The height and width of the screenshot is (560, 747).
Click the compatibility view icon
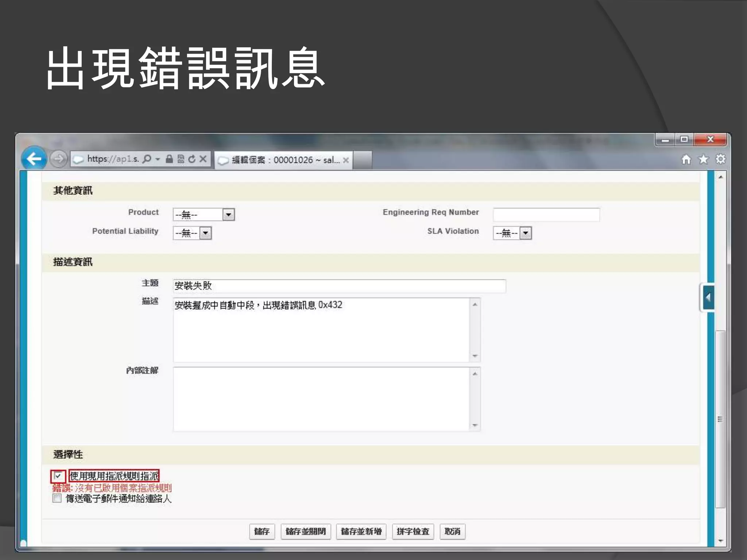pyautogui.click(x=181, y=159)
